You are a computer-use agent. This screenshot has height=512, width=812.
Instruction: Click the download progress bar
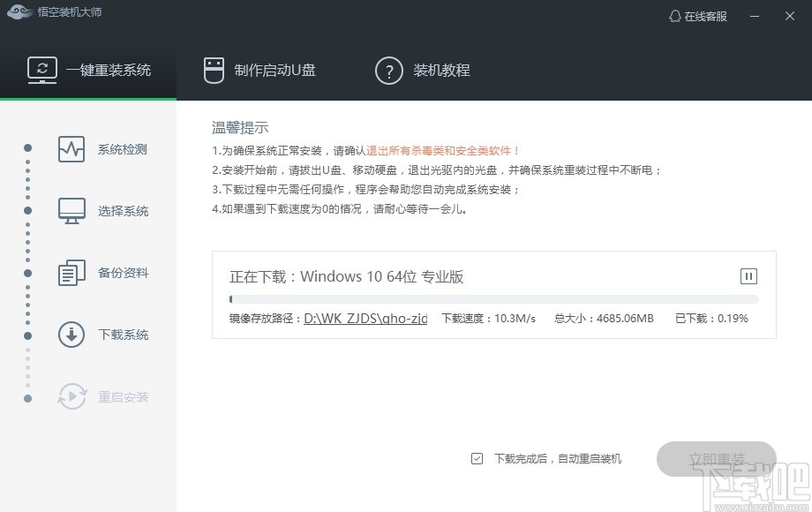tap(492, 297)
